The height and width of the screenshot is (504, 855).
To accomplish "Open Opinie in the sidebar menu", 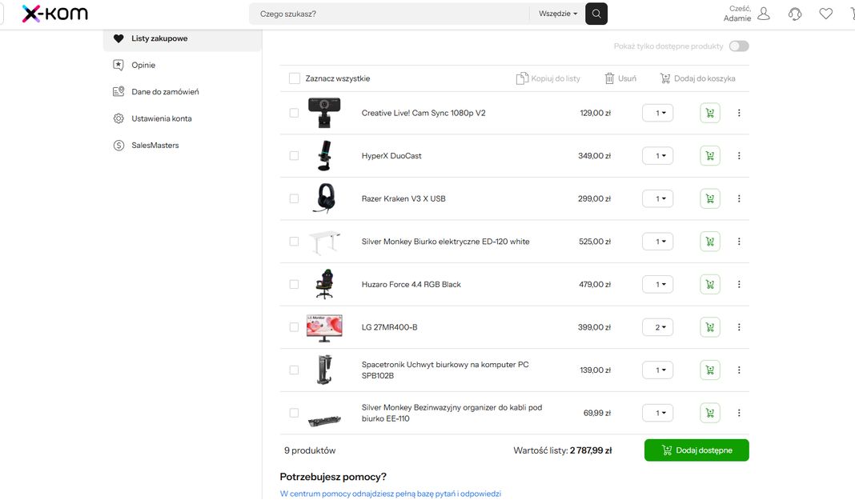I will tap(143, 65).
